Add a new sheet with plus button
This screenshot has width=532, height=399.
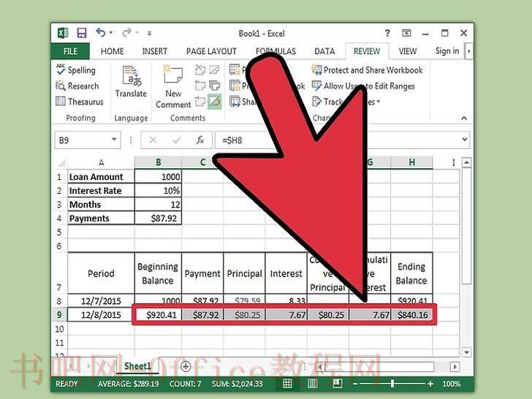click(186, 366)
